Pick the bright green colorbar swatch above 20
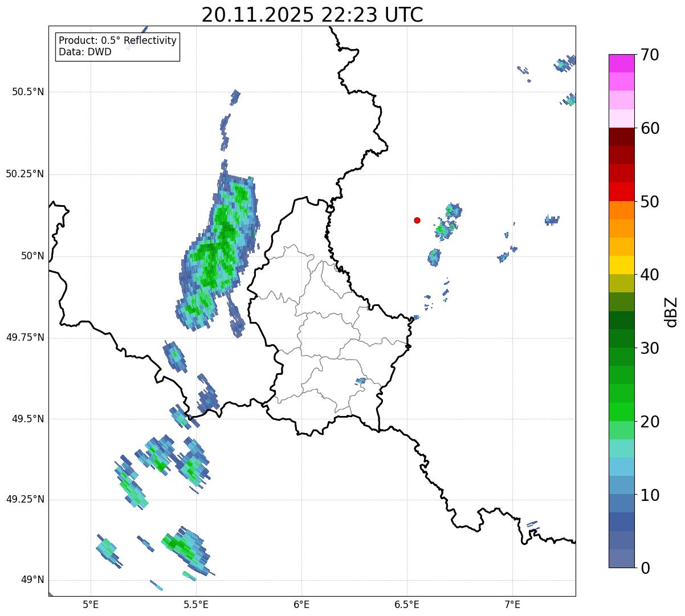The width and height of the screenshot is (685, 616). [622, 412]
